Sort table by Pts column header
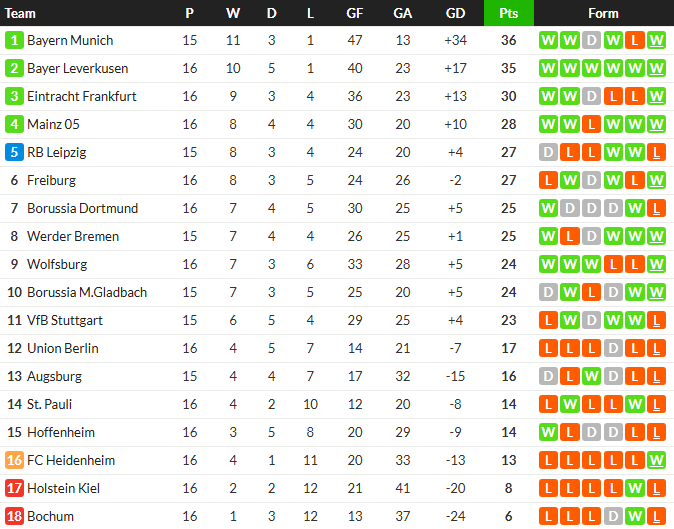This screenshot has height=529, width=674. click(508, 13)
